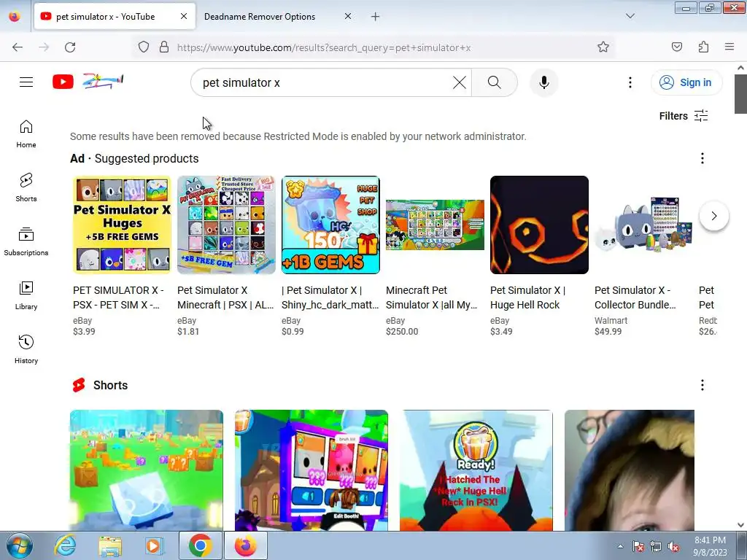Play the green field crates Short
This screenshot has width=747, height=560.
[x=146, y=470]
